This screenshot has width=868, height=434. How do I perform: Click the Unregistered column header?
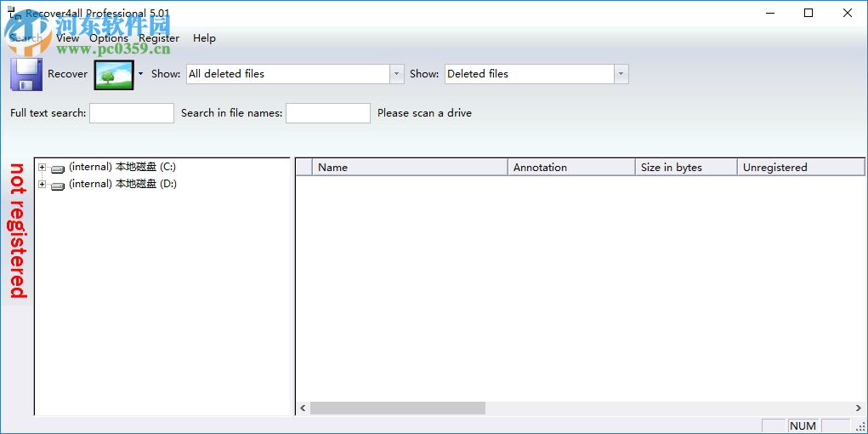[801, 168]
